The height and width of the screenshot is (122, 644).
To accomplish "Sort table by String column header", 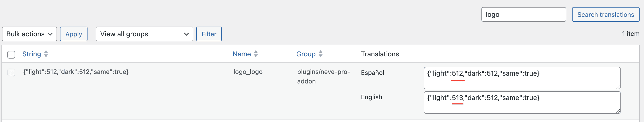I will 31,54.
